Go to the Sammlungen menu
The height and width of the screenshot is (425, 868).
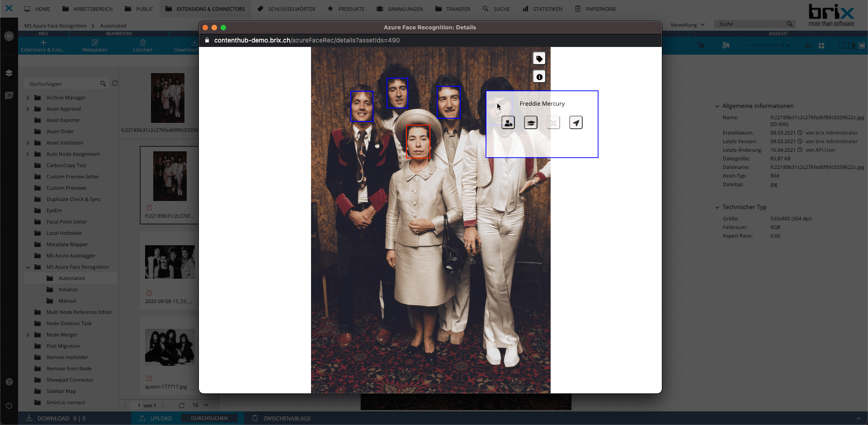(400, 9)
